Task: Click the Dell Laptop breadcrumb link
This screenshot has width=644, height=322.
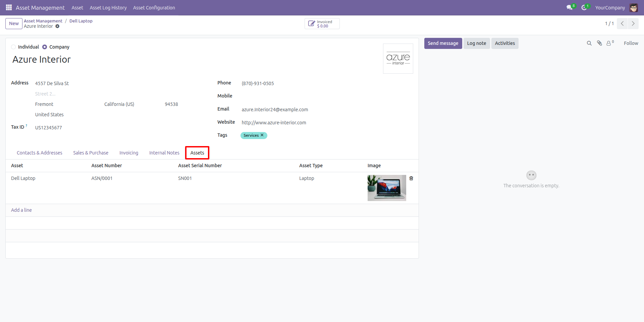Action: pyautogui.click(x=81, y=21)
